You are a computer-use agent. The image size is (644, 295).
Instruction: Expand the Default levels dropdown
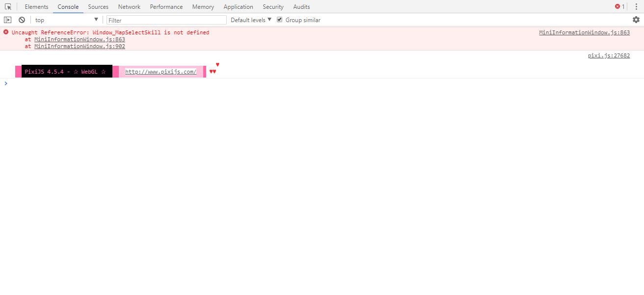click(251, 20)
